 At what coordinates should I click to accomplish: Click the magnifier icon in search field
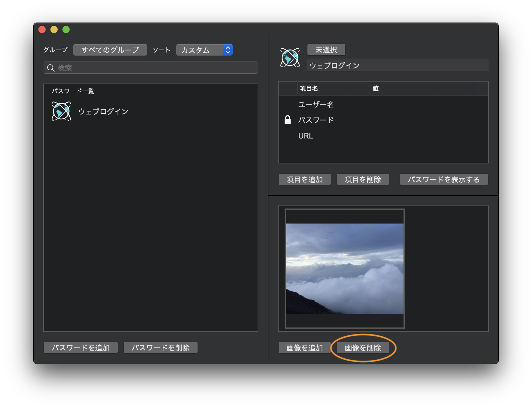click(x=51, y=68)
